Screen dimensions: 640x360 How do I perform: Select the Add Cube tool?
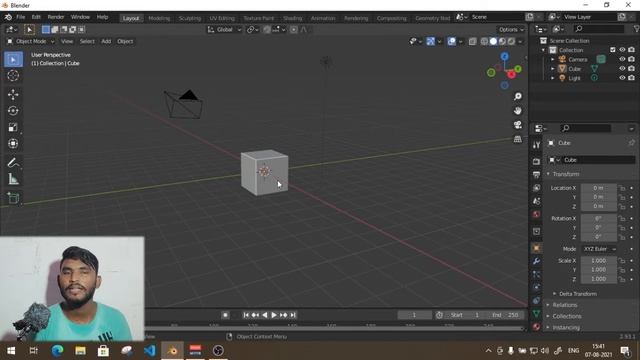[x=13, y=198]
